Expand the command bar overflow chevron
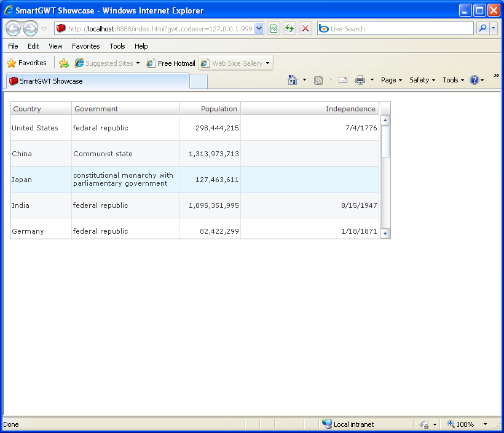This screenshot has height=433, width=504. click(496, 75)
